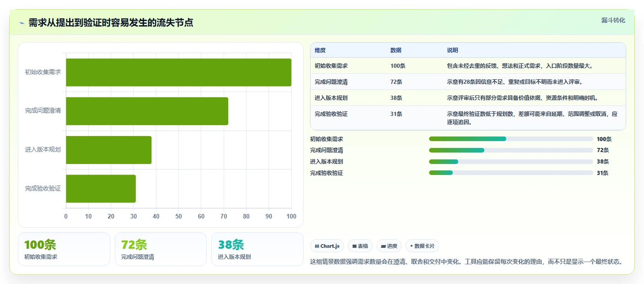Click the 完成问题澄清 progress bar showing 72条
The height and width of the screenshot is (284, 644).
511,150
